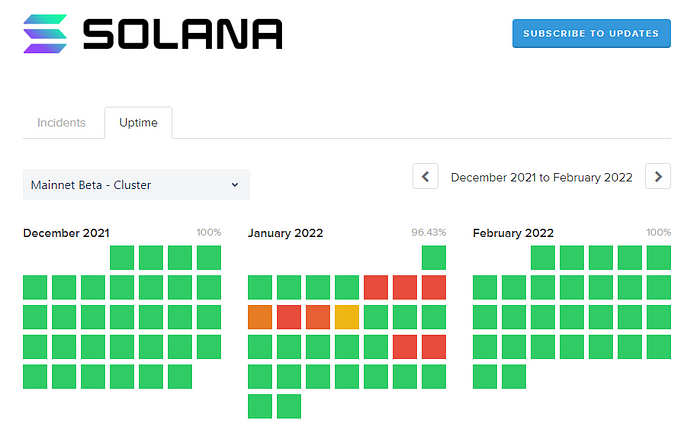700x433 pixels.
Task: Select the December 1, 2021 day square
Action: pos(122,258)
